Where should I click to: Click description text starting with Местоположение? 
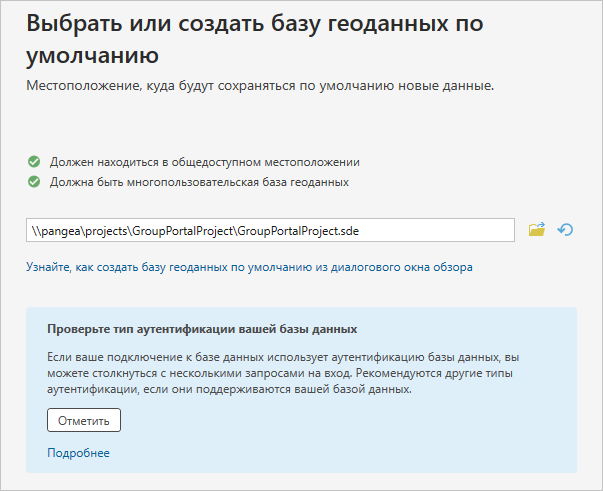260,86
